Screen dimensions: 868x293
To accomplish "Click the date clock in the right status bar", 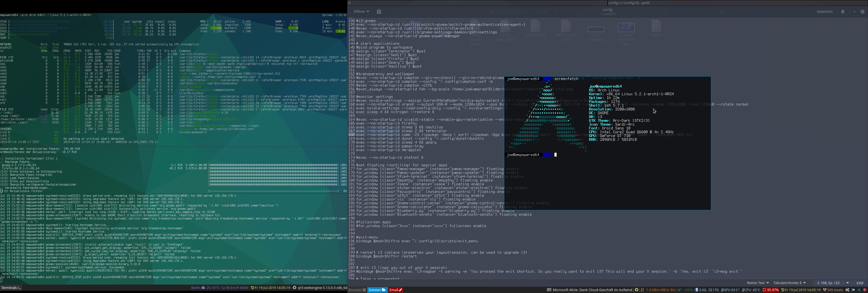I will click(x=801, y=290).
